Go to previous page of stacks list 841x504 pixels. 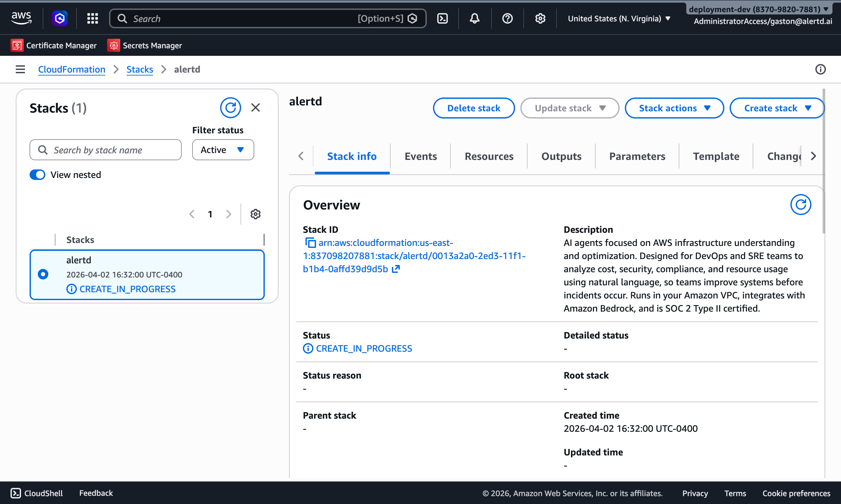tap(192, 214)
